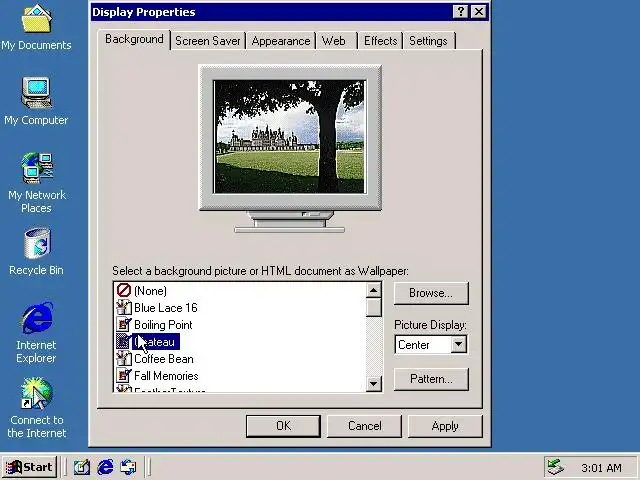Click the Cancel button
The image size is (640, 480).
(x=364, y=426)
